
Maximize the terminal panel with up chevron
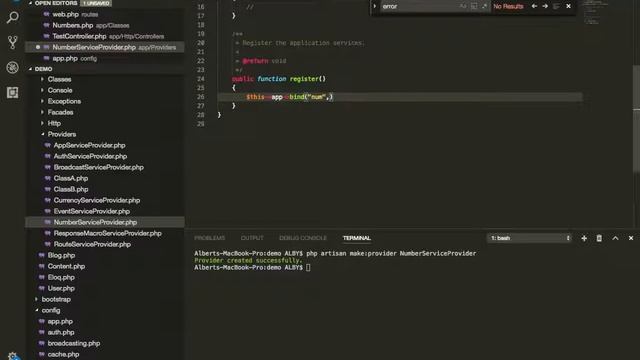(x=615, y=238)
